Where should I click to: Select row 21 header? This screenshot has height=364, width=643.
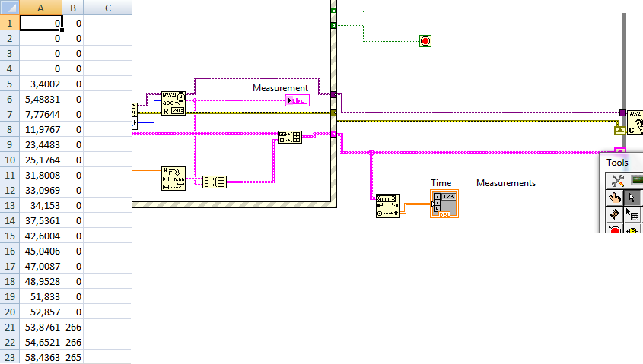[x=9, y=327]
